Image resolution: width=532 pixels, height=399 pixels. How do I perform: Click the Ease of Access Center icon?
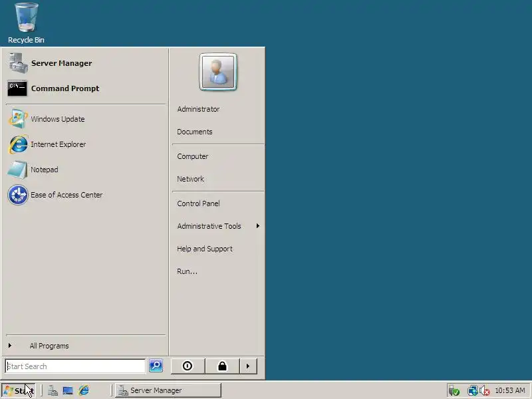[18, 195]
